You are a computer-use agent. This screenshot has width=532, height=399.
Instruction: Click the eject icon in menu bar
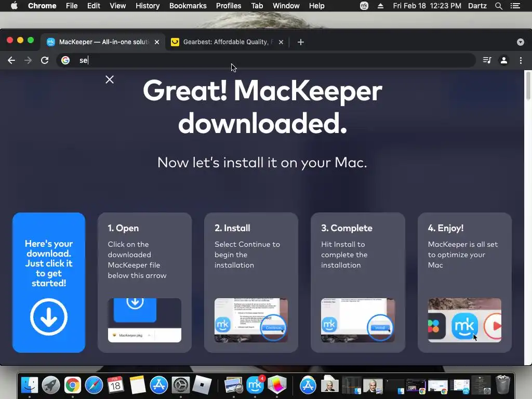tap(380, 6)
